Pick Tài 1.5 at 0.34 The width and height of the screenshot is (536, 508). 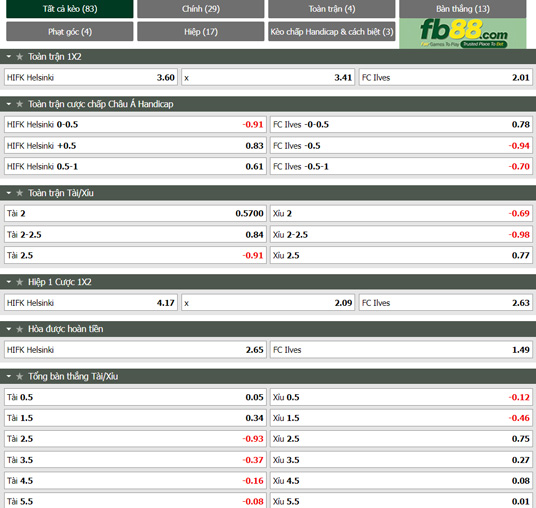[x=135, y=418]
